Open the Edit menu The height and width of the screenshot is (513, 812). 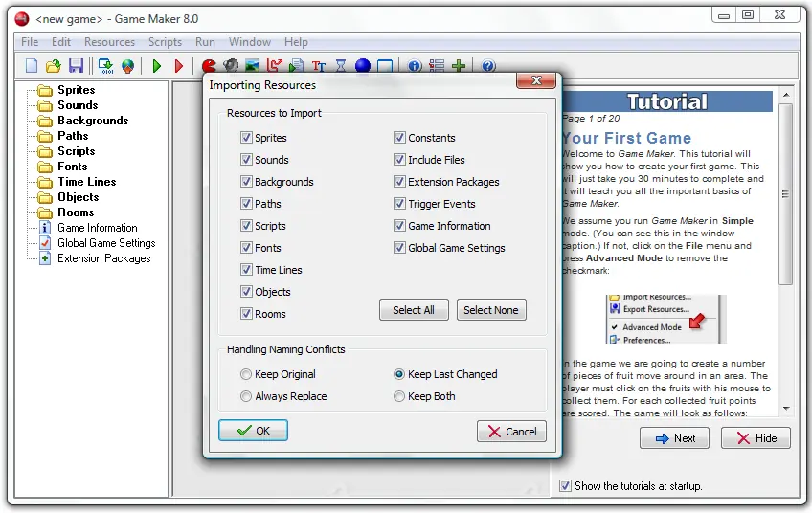(60, 42)
